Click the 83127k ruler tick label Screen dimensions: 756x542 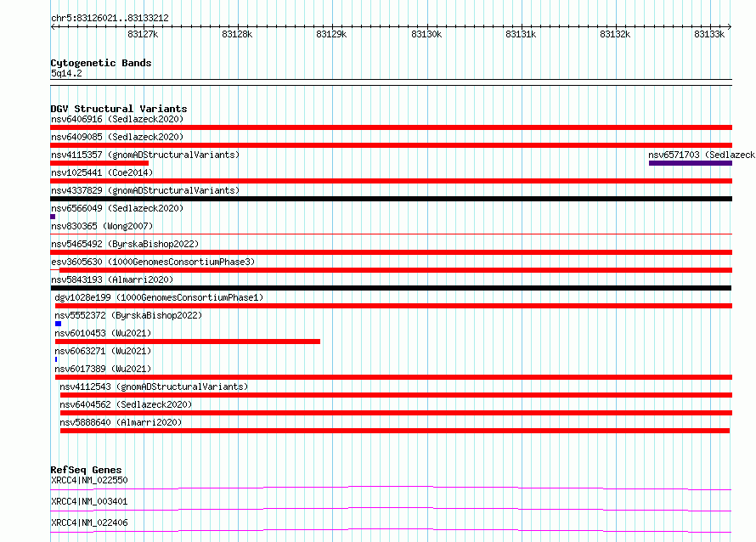pos(143,34)
